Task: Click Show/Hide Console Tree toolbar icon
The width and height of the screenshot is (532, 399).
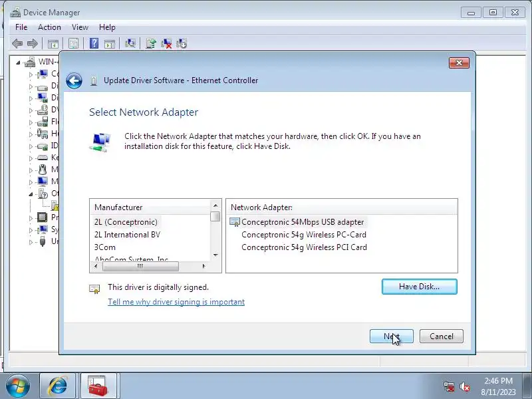Action: tap(53, 43)
